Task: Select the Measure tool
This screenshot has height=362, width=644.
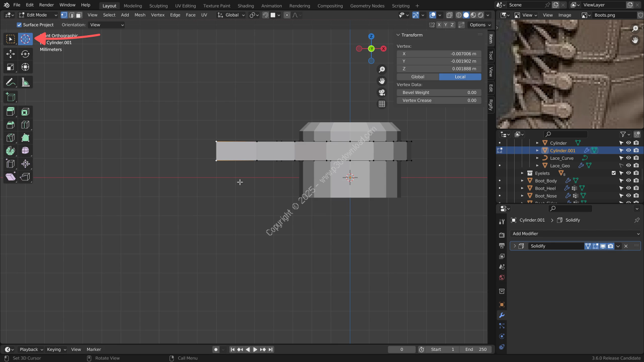Action: pos(25,82)
